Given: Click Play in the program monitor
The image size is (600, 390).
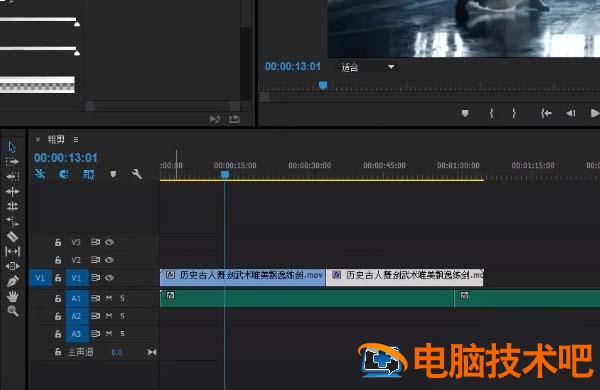Looking at the screenshot, I should click(x=595, y=113).
